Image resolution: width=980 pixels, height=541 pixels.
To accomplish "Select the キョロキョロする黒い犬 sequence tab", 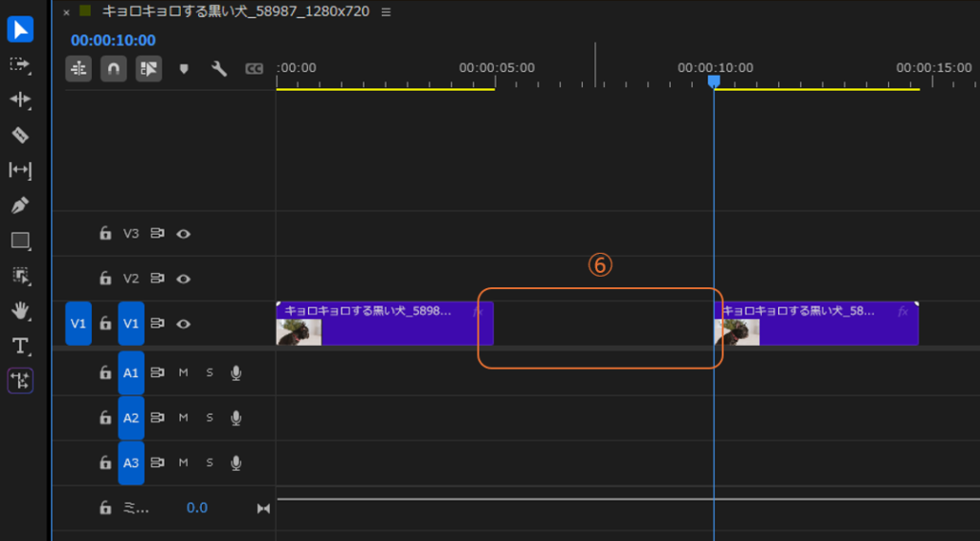I will 235,12.
